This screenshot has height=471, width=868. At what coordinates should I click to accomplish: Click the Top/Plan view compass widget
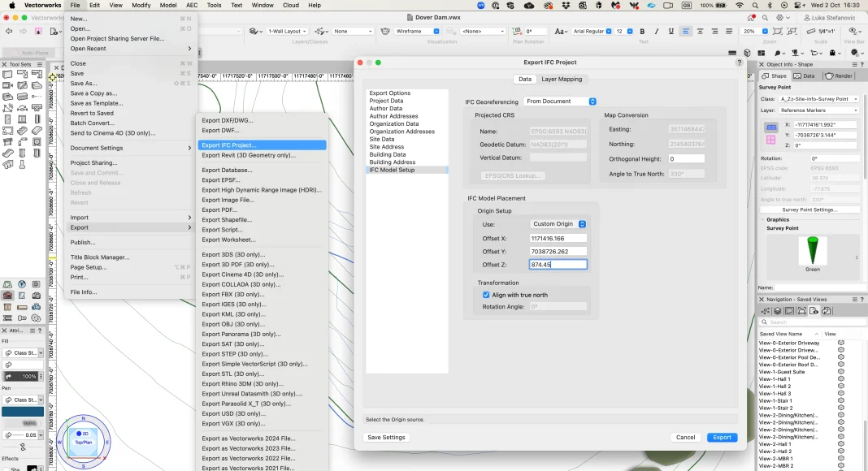[83, 441]
